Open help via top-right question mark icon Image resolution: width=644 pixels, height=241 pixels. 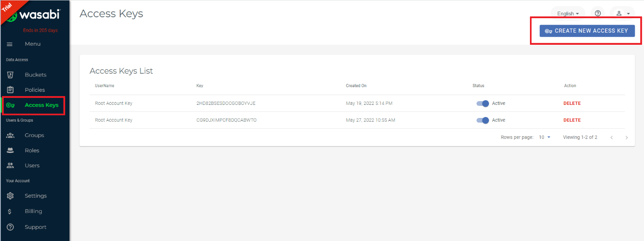tap(598, 14)
